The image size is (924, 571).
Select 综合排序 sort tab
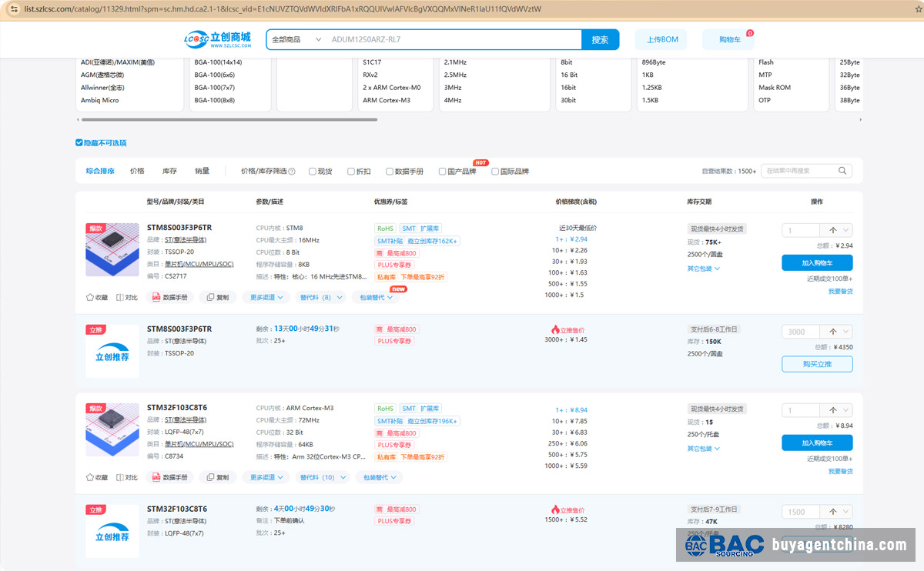click(x=100, y=171)
